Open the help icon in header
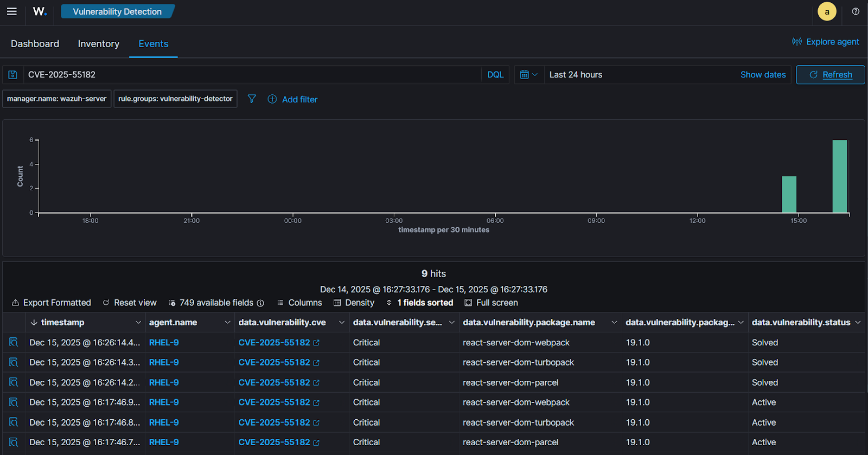The height and width of the screenshot is (455, 868). point(856,11)
